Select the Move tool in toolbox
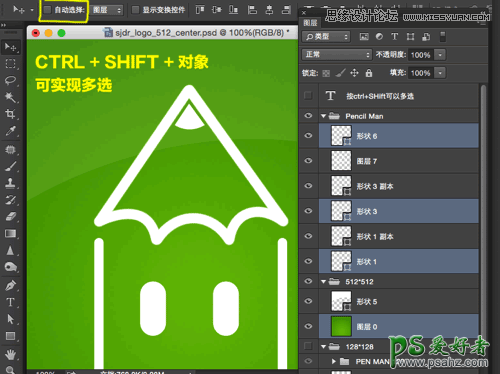Screen dimensions: 500x374 10,47
